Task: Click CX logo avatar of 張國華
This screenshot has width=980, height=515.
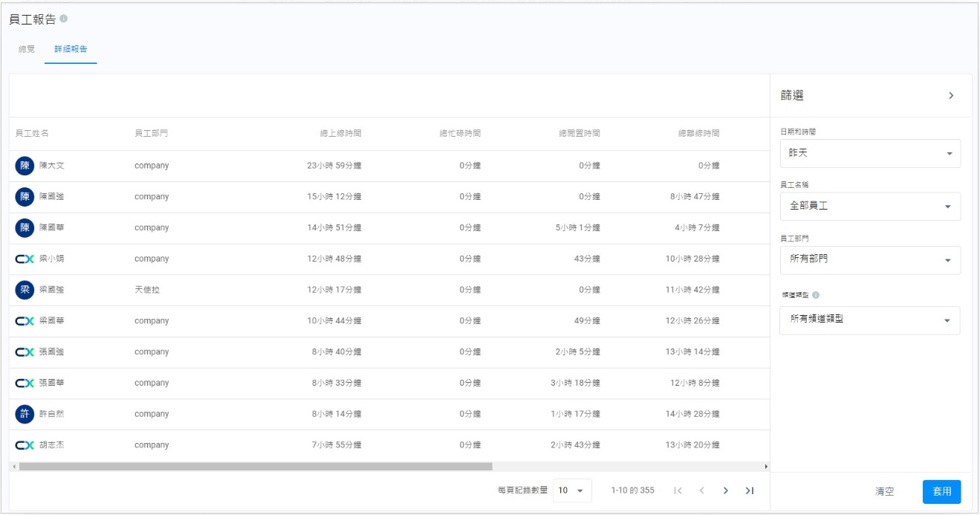Action: click(25, 383)
